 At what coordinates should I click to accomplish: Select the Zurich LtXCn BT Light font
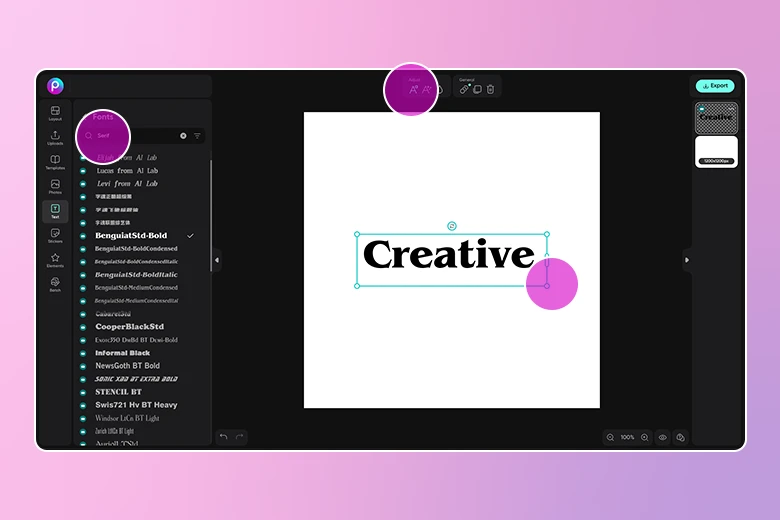click(x=114, y=431)
